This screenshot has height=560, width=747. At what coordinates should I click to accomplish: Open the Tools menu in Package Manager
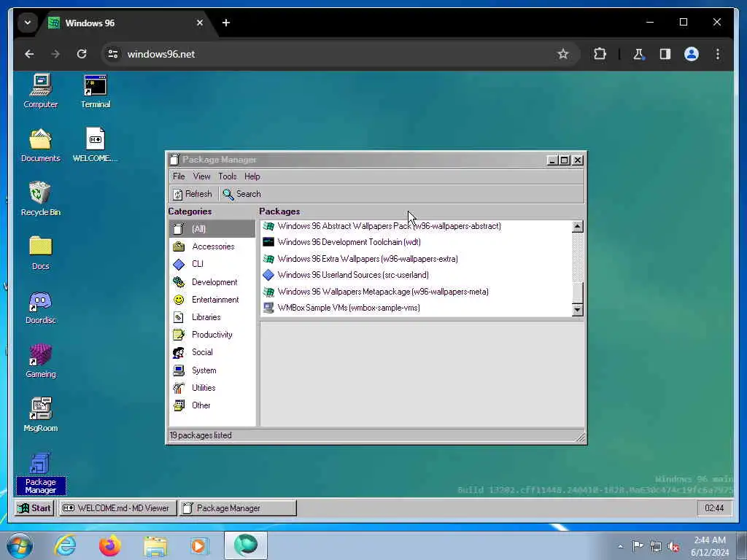tap(228, 176)
